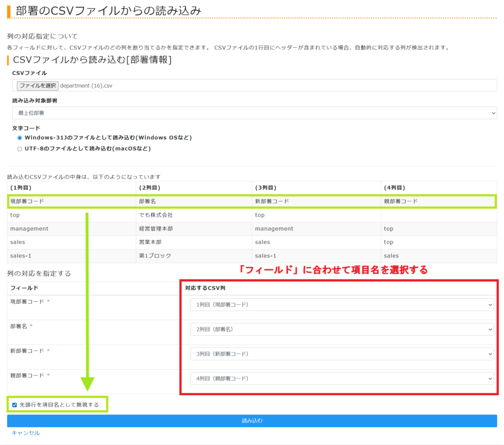Click the キャンセル link
The image size is (504, 445).
tap(26, 433)
